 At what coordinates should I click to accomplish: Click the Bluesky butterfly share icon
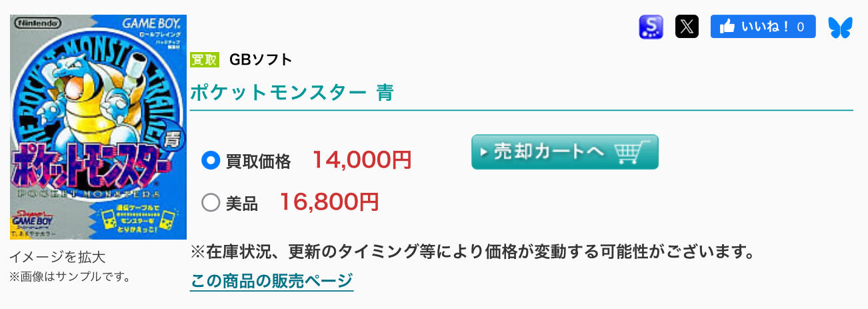(x=840, y=27)
